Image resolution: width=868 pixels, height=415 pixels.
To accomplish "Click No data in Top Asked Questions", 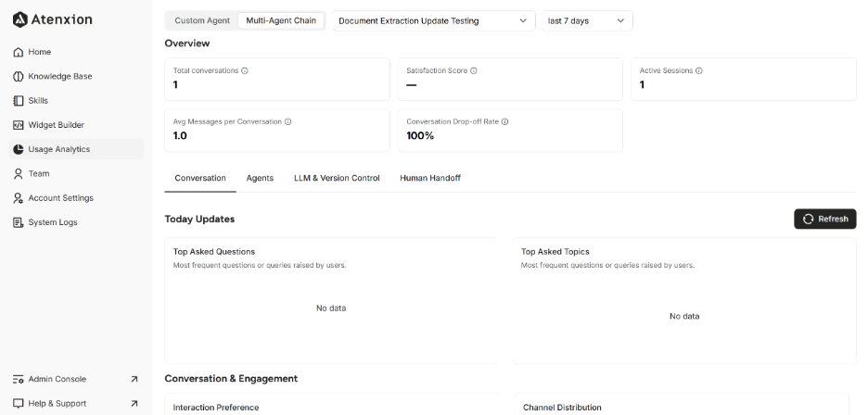I will click(331, 308).
